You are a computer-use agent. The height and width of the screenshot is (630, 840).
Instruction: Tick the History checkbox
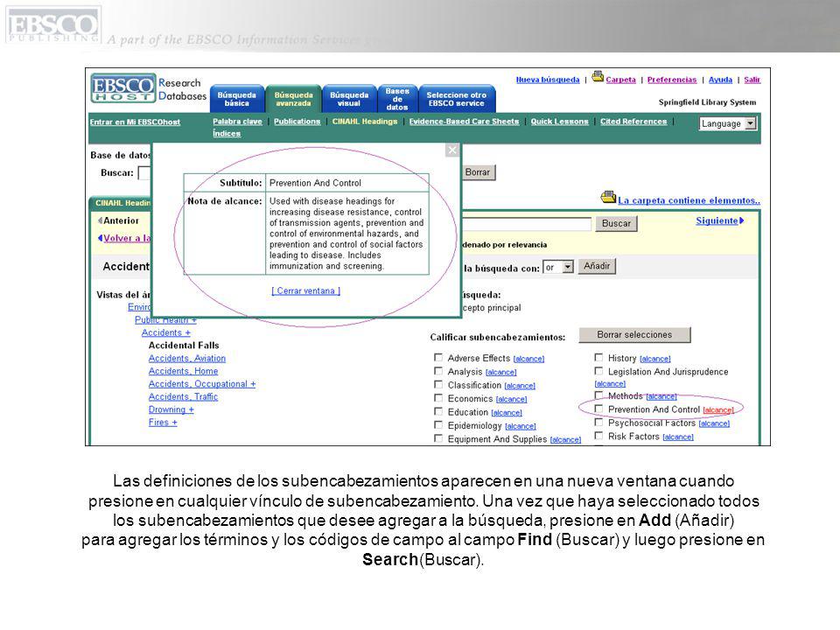(x=598, y=357)
